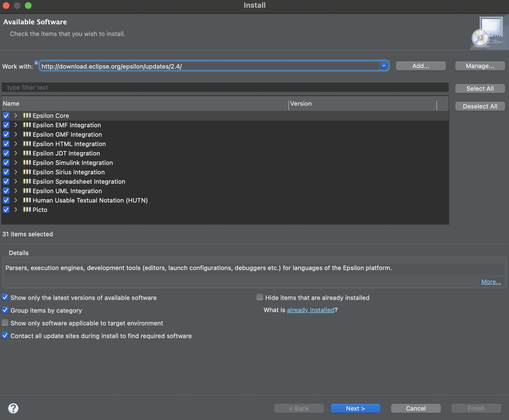The height and width of the screenshot is (420, 509).
Task: Open the More... details link
Action: point(491,282)
